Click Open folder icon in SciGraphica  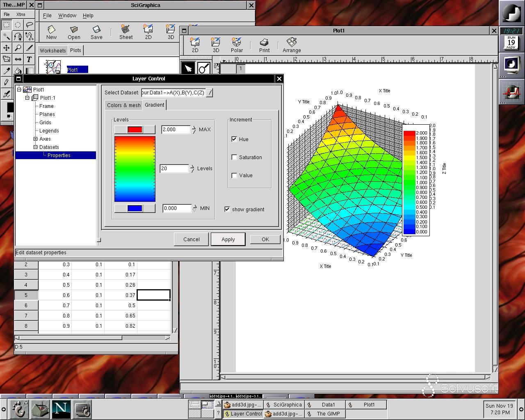coord(74,32)
